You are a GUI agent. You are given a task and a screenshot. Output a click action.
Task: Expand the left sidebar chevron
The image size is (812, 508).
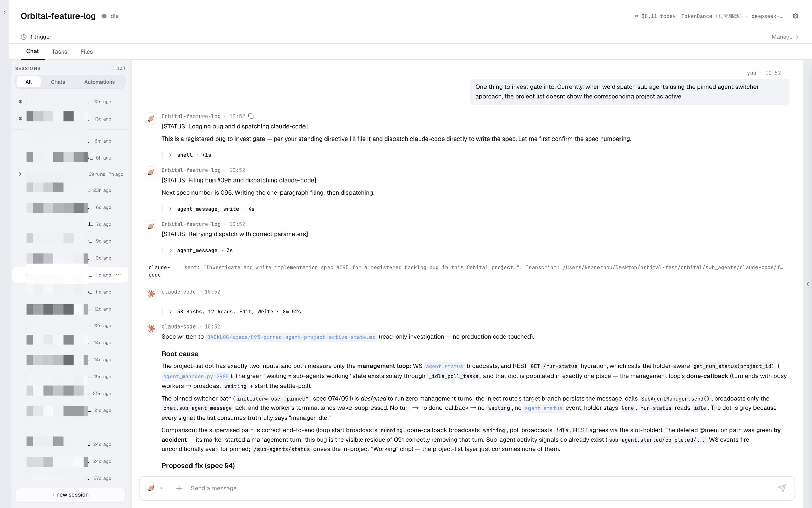(x=4, y=12)
